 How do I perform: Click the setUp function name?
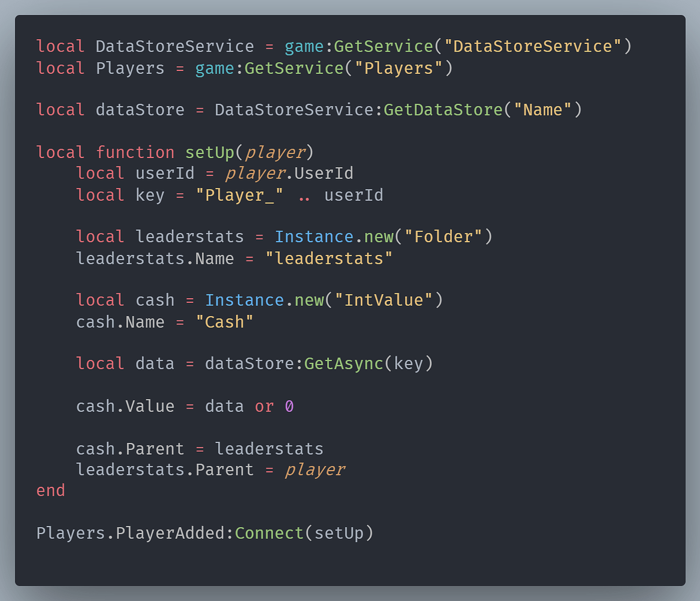tap(209, 152)
